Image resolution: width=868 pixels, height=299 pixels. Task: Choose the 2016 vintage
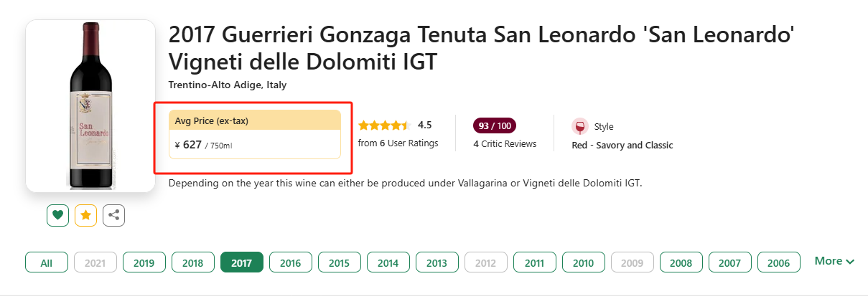coord(291,263)
